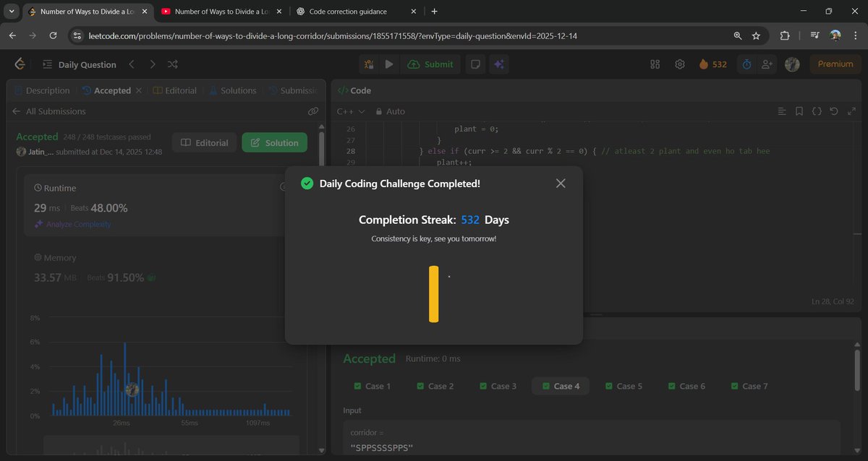
Task: Select test Case 3
Action: pyautogui.click(x=498, y=386)
